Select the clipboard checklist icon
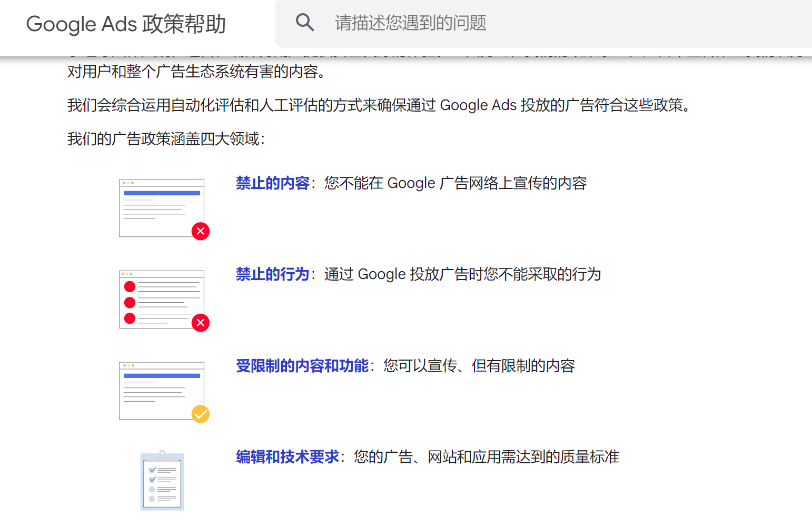Viewport: 812px width, 527px height. [x=162, y=481]
